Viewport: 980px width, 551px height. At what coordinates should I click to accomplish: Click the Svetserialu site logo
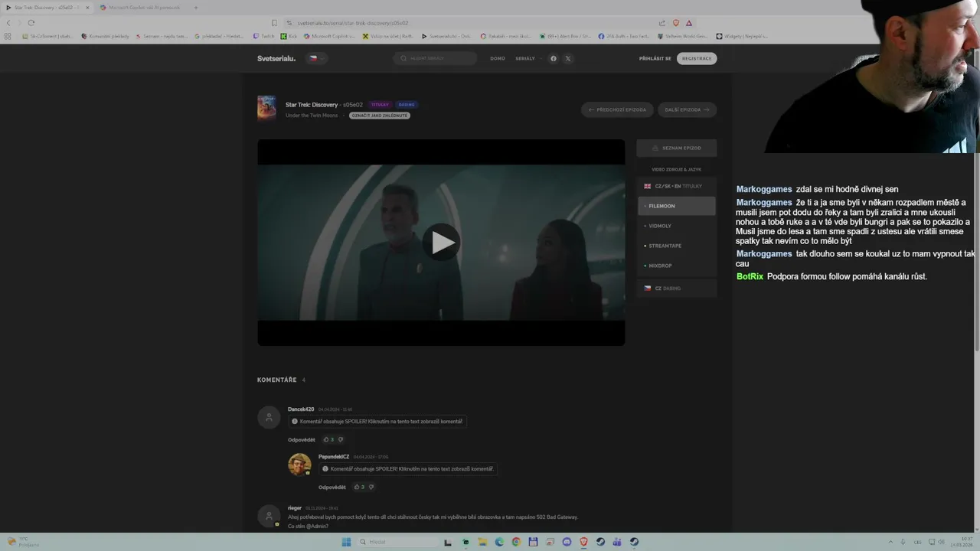tap(276, 58)
